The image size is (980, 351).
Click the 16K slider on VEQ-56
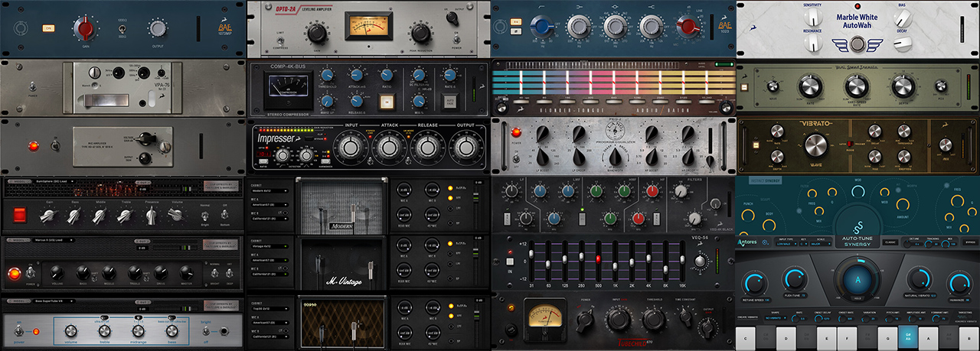tap(682, 259)
